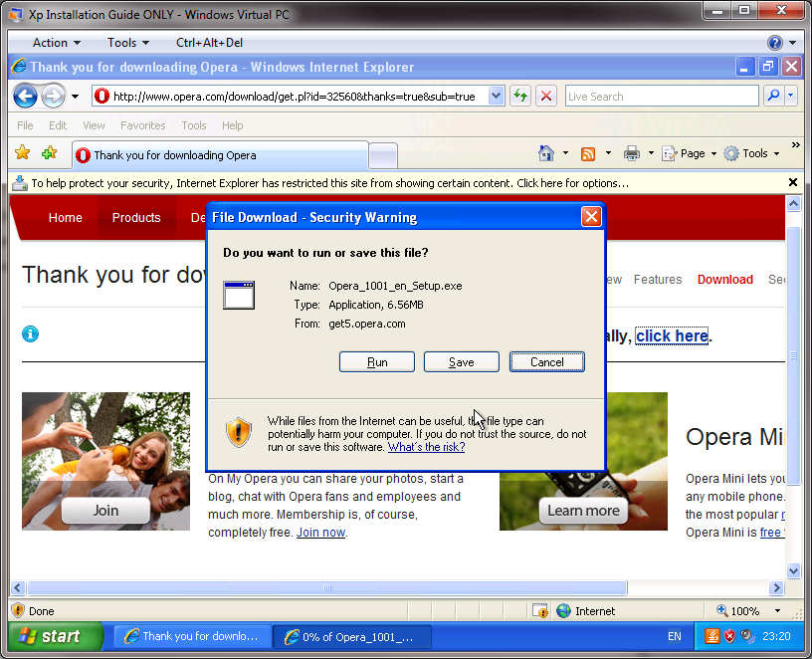Click the Virtual PC help question icon

[x=775, y=43]
